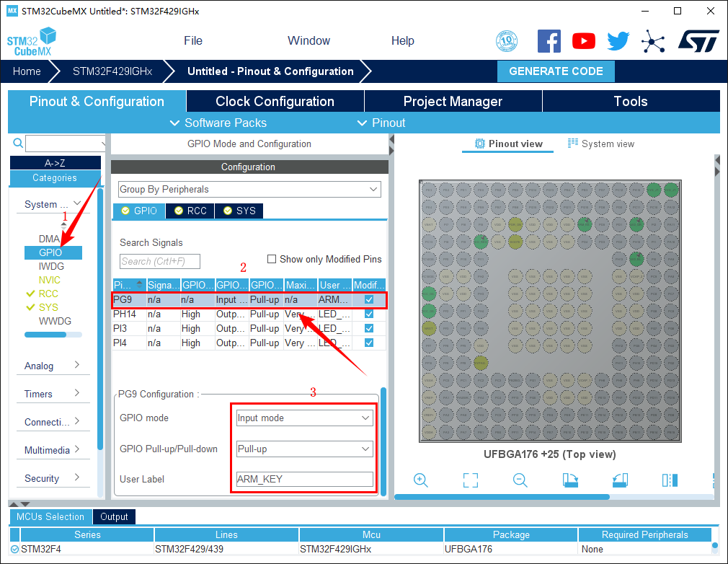The height and width of the screenshot is (564, 728).
Task: Select DMA in System Core list
Action: [x=49, y=239]
